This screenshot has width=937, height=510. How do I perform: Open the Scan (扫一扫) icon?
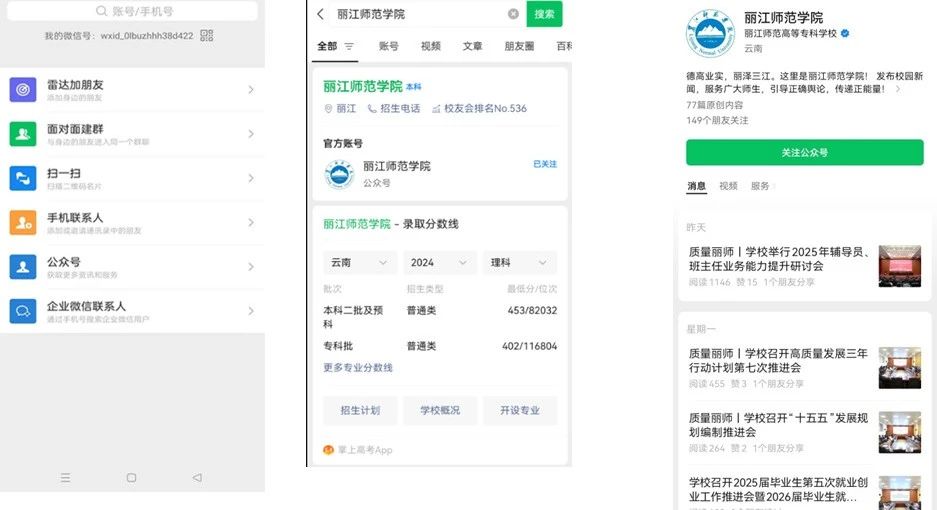(x=23, y=178)
